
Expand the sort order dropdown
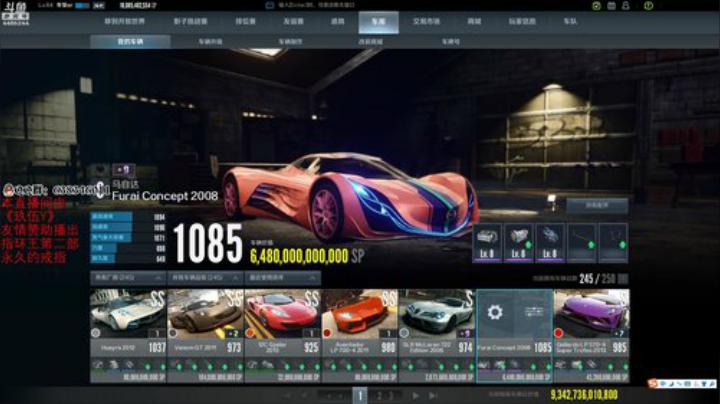click(282, 278)
